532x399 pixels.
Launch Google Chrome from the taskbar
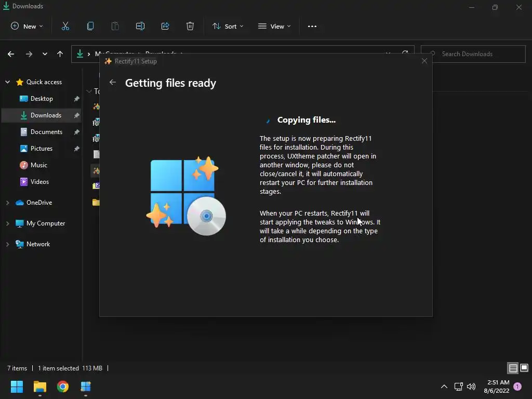[63, 387]
